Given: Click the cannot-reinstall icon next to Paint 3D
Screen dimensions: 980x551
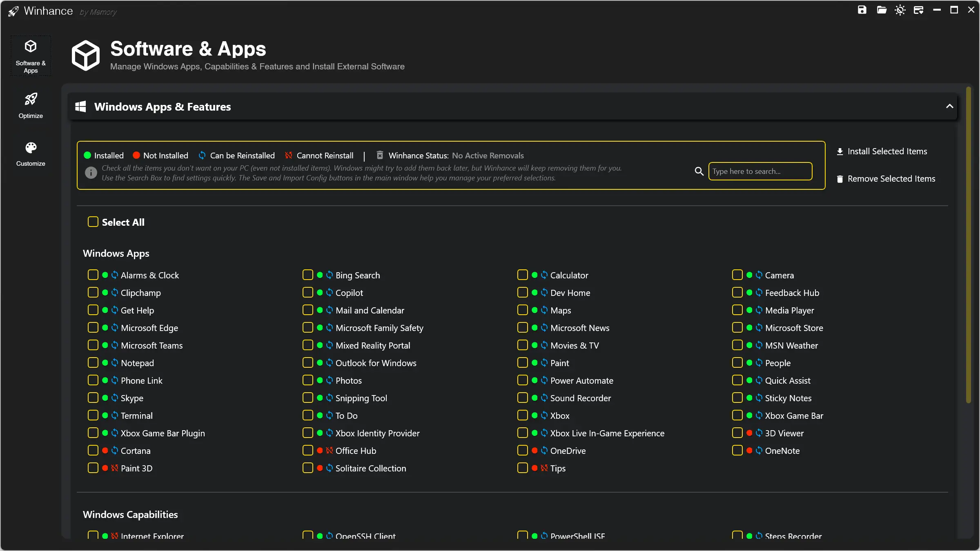Looking at the screenshot, I should pyautogui.click(x=115, y=468).
